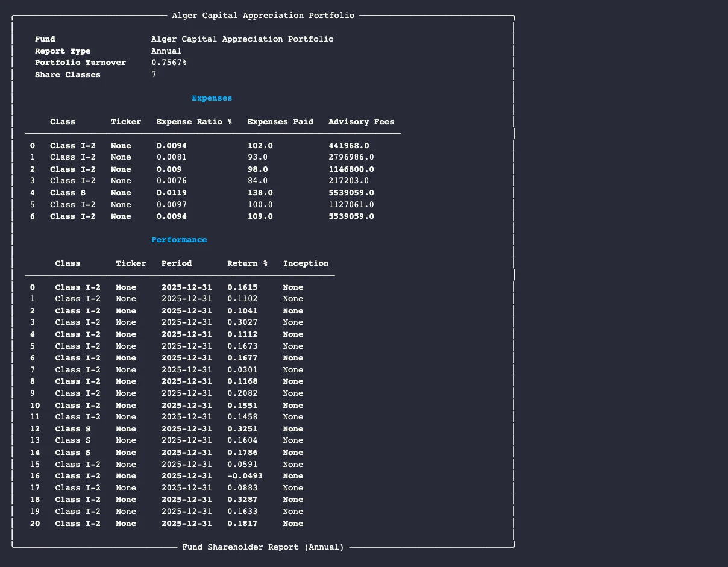This screenshot has width=728, height=567.
Task: Select return value 0.0591
Action: coord(242,465)
